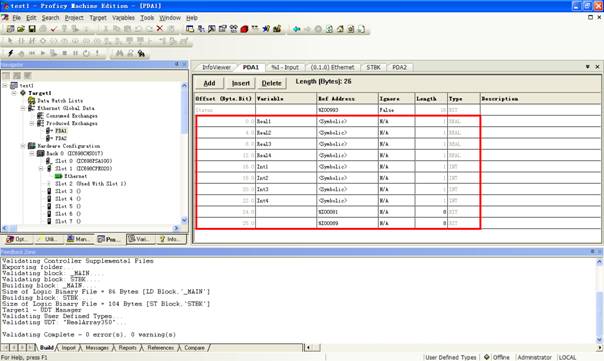This screenshot has width=604, height=361.
Task: Click the Save floppy disk icon
Action: pos(32,29)
